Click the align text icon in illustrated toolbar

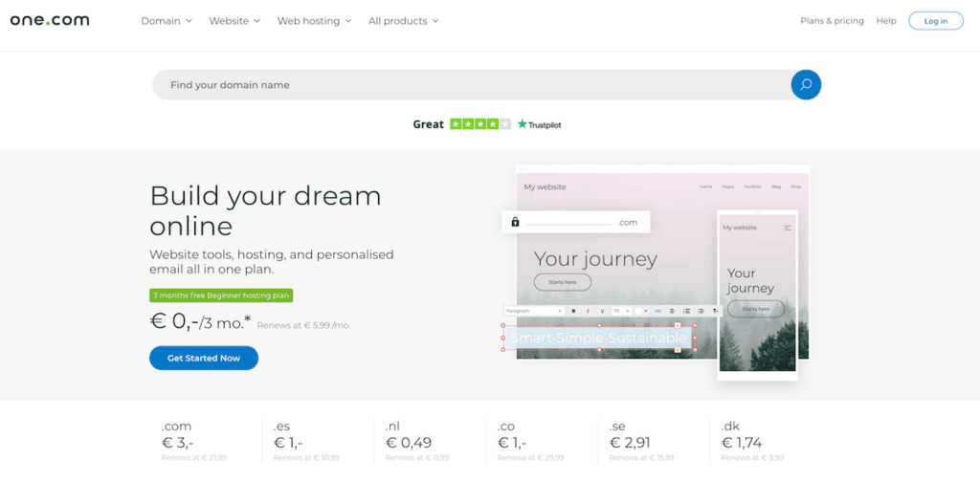[x=672, y=311]
